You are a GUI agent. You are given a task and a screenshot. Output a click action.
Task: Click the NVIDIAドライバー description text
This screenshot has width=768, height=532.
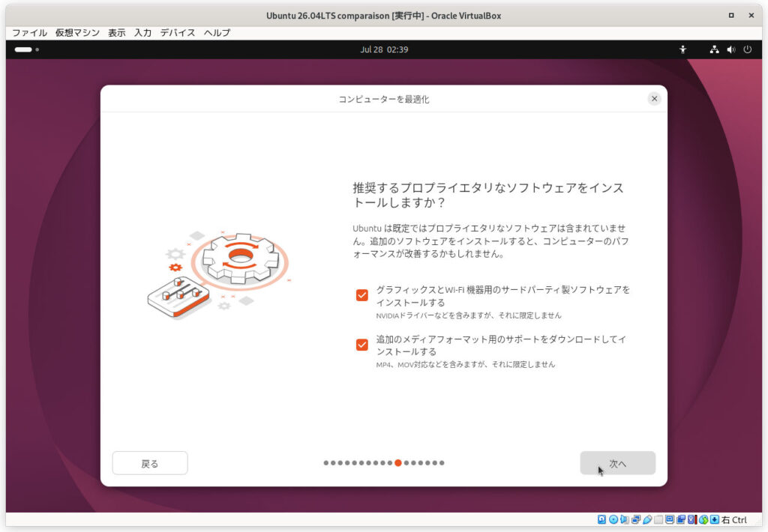coord(469,315)
